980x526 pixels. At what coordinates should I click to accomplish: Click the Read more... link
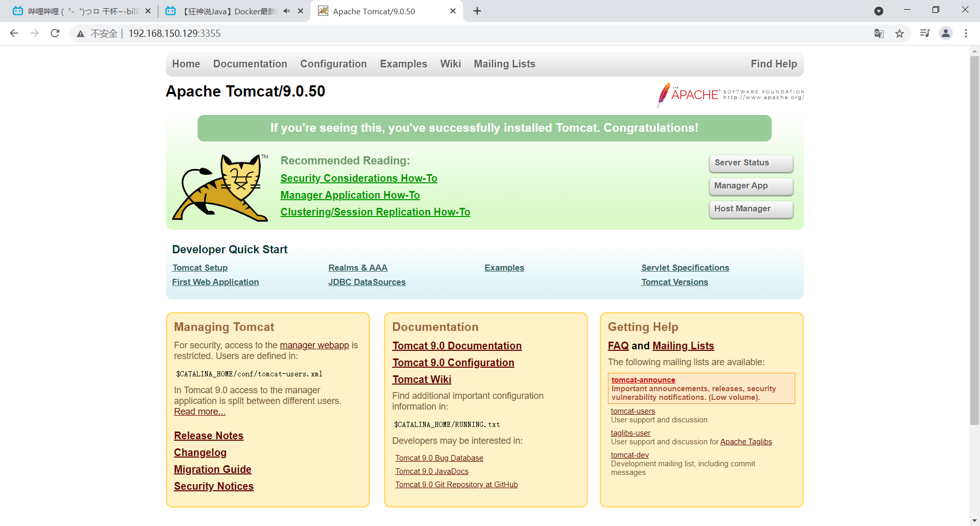pyautogui.click(x=200, y=412)
